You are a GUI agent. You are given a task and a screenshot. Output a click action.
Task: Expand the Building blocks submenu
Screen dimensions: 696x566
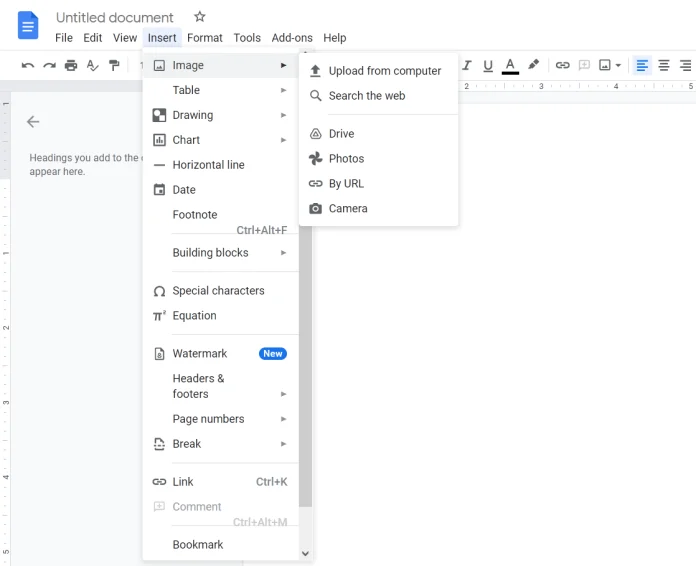click(220, 253)
